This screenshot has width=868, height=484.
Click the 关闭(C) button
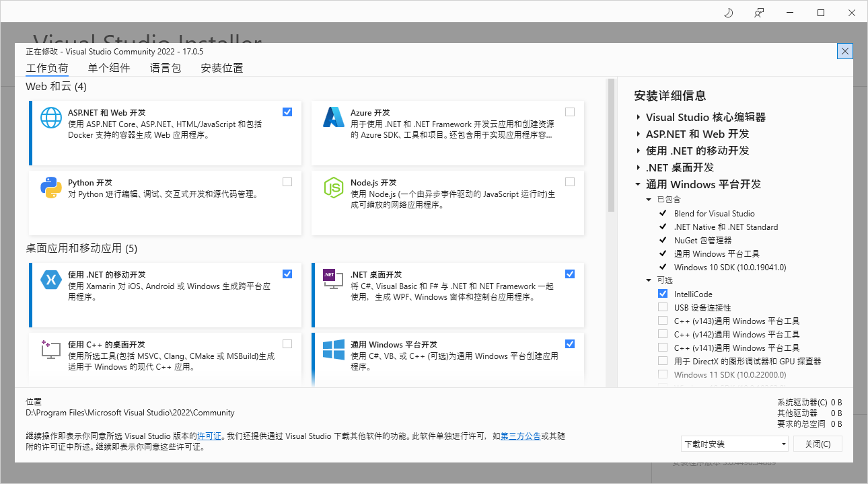[x=818, y=444]
